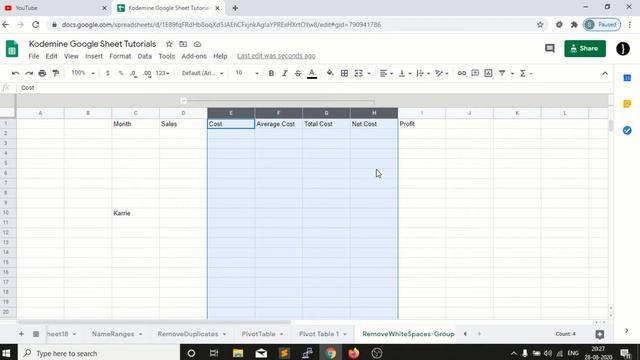Open the borders menu

pos(344,73)
